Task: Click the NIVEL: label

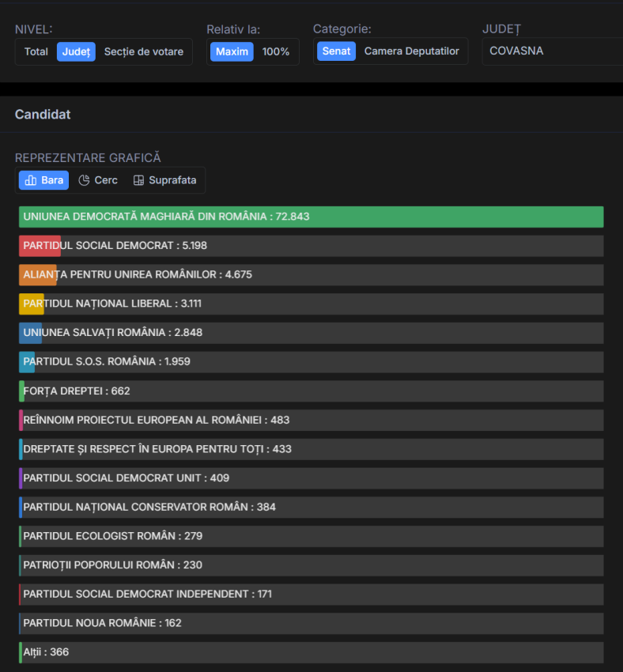Action: pos(33,29)
